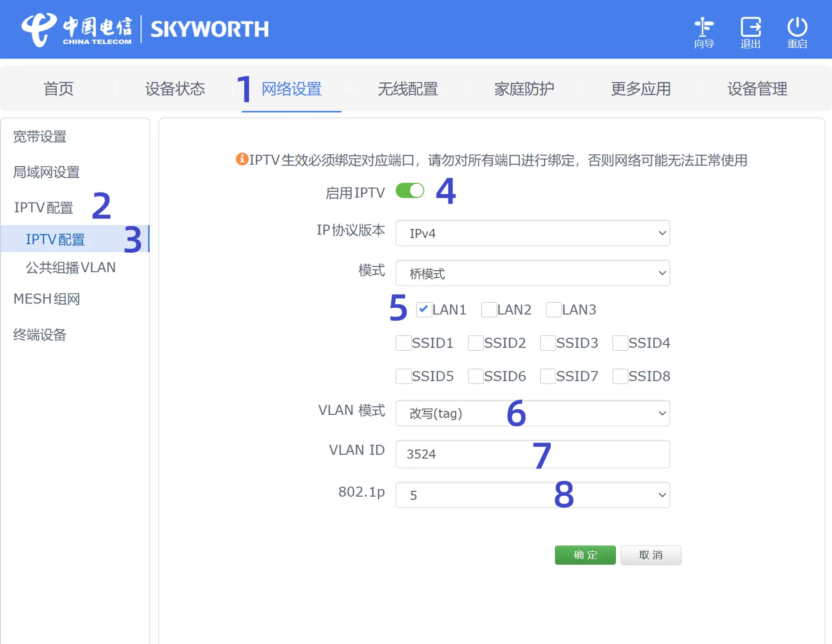Viewport: 832px width, 644px height.
Task: Click the China Telecom logo
Action: tap(77, 29)
